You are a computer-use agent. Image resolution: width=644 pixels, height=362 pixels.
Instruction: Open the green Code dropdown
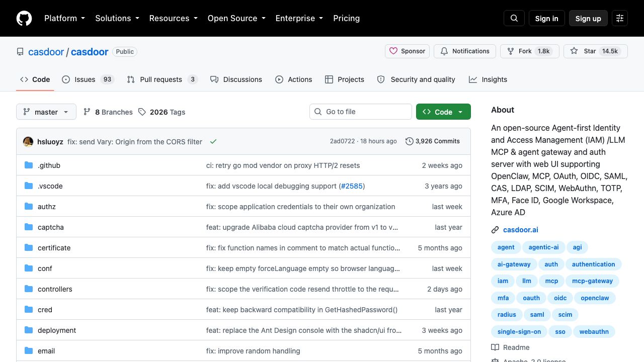point(443,112)
